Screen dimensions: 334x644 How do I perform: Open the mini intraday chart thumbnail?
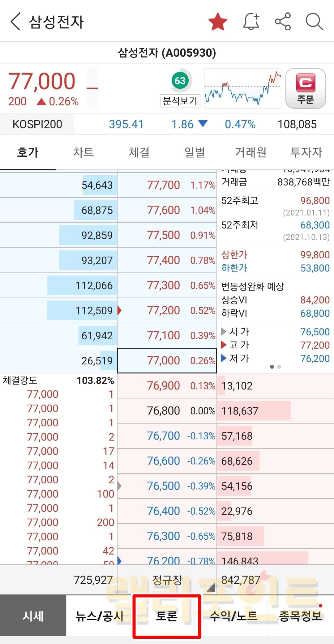(x=243, y=89)
